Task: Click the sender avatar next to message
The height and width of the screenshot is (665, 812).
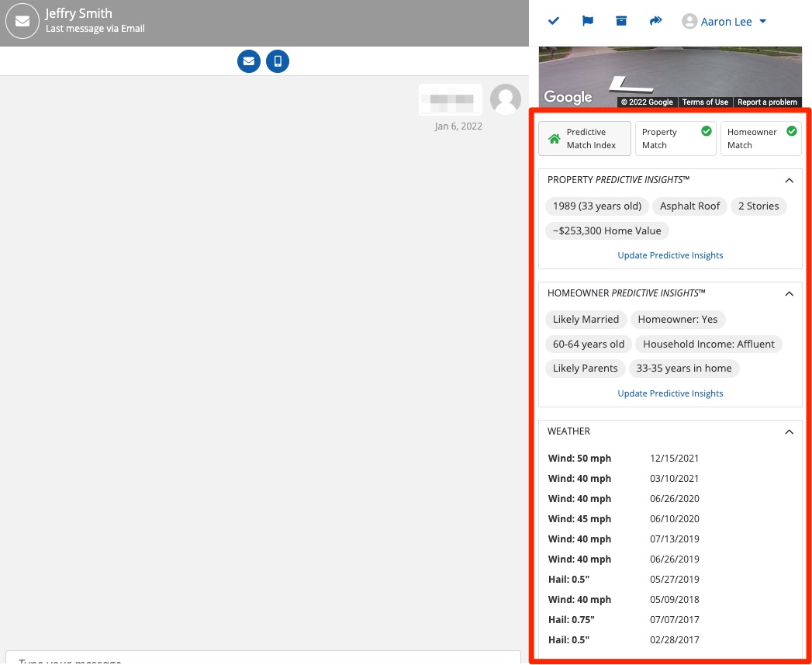Action: point(506,99)
